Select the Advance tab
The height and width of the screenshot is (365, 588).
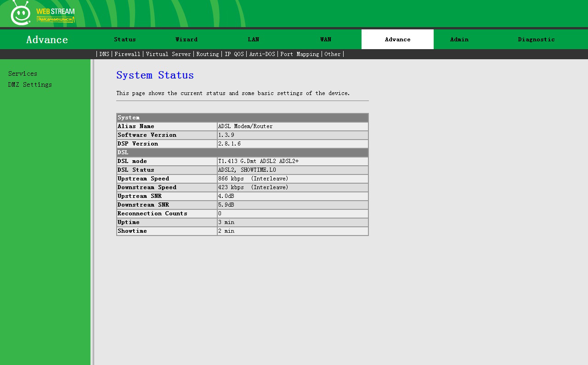(x=397, y=39)
